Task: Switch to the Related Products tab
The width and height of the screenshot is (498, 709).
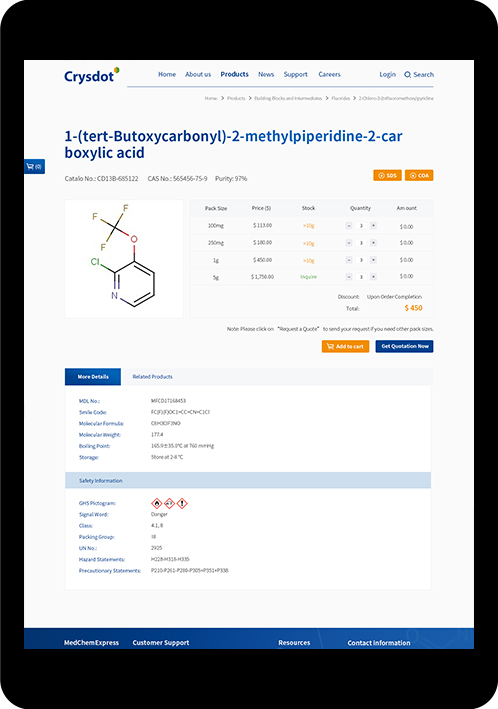Action: coord(152,377)
